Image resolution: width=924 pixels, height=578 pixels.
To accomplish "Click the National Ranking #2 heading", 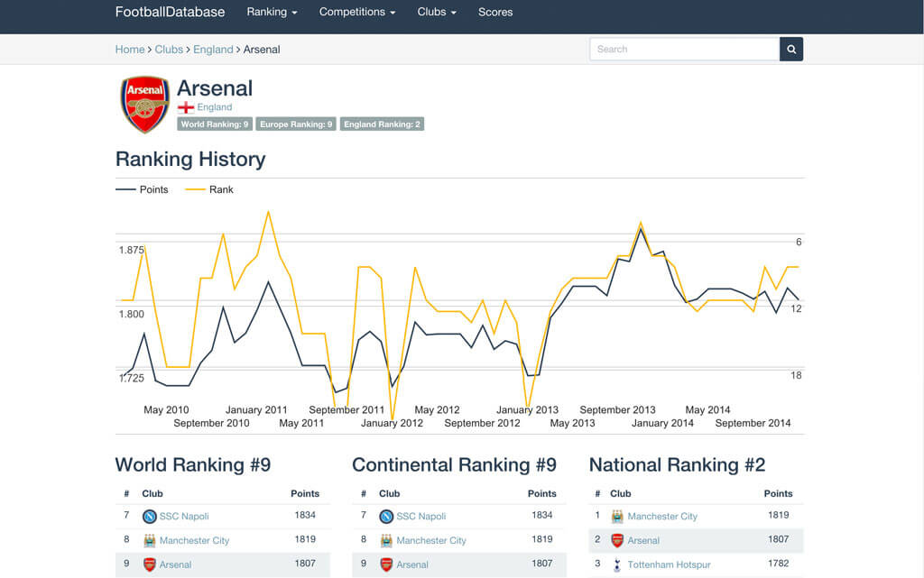I will [x=677, y=465].
